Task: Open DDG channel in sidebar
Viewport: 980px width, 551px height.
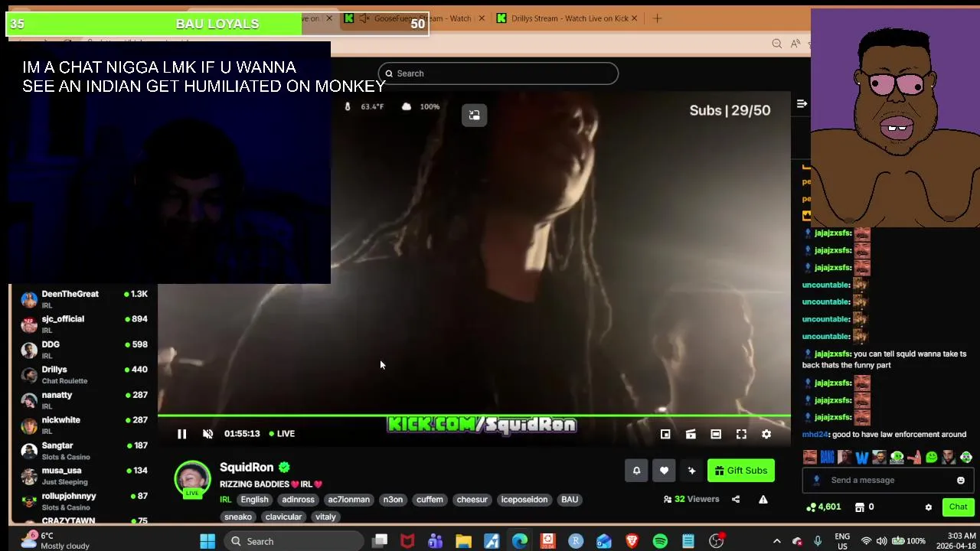Action: pyautogui.click(x=84, y=350)
